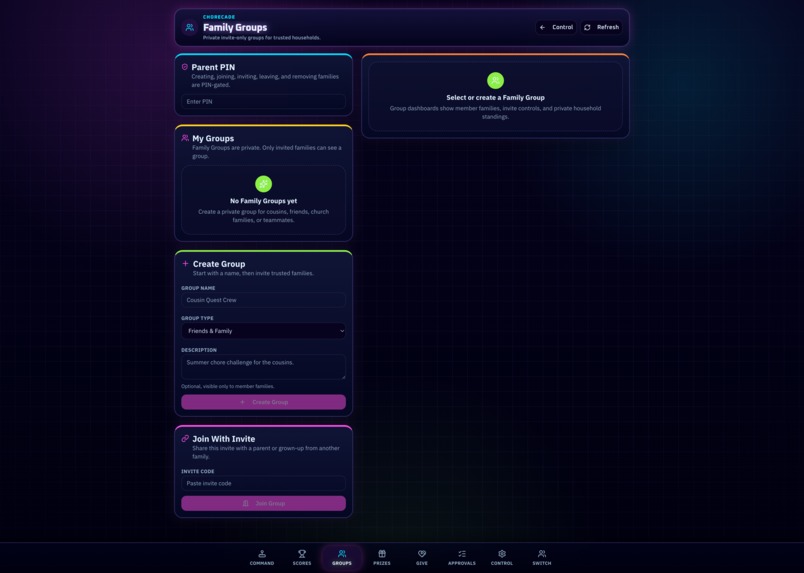Screen dimensions: 804x573
Task: Open the Give tab in bottom navigation
Action: pos(422,558)
